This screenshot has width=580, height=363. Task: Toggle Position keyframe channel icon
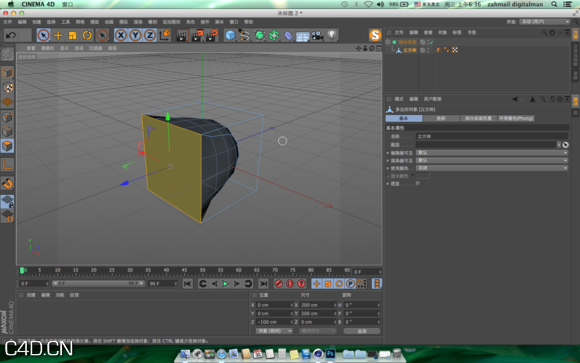pos(317,284)
